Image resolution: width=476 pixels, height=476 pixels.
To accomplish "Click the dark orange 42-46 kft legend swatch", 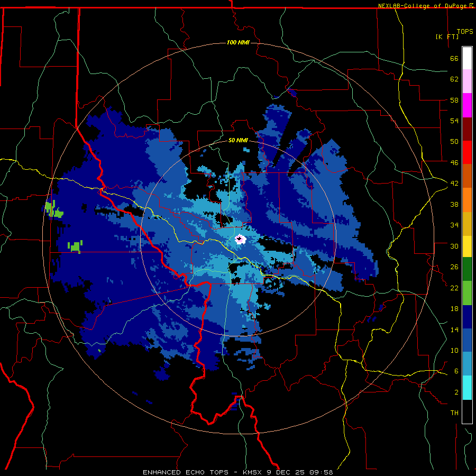I will pos(467,176).
